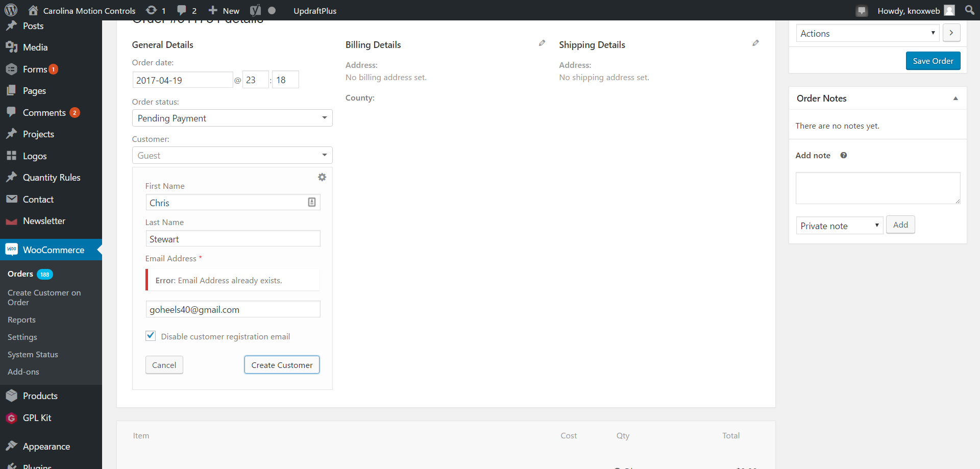Uncheck Disable customer registration email
The width and height of the screenshot is (980, 469).
[151, 336]
